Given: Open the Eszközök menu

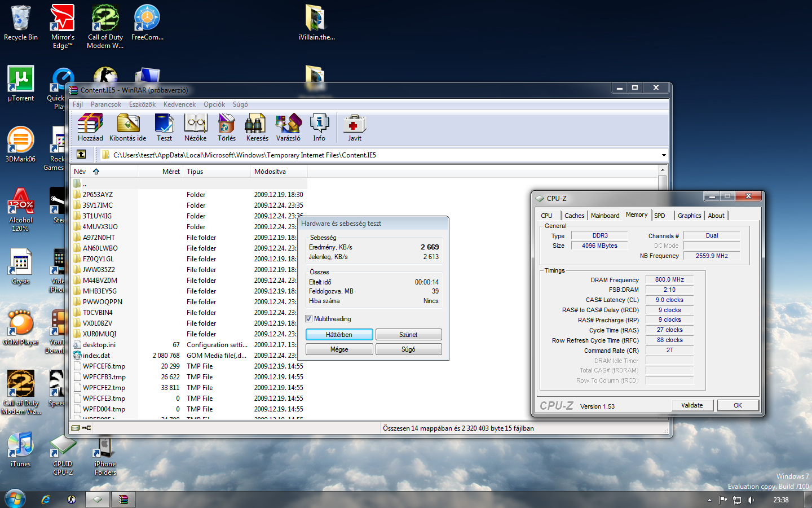Looking at the screenshot, I should (142, 104).
